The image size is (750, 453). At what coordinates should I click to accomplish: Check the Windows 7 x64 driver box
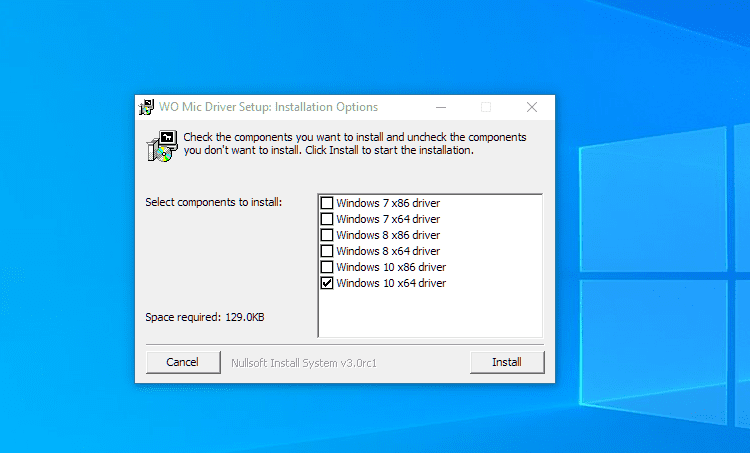(327, 219)
